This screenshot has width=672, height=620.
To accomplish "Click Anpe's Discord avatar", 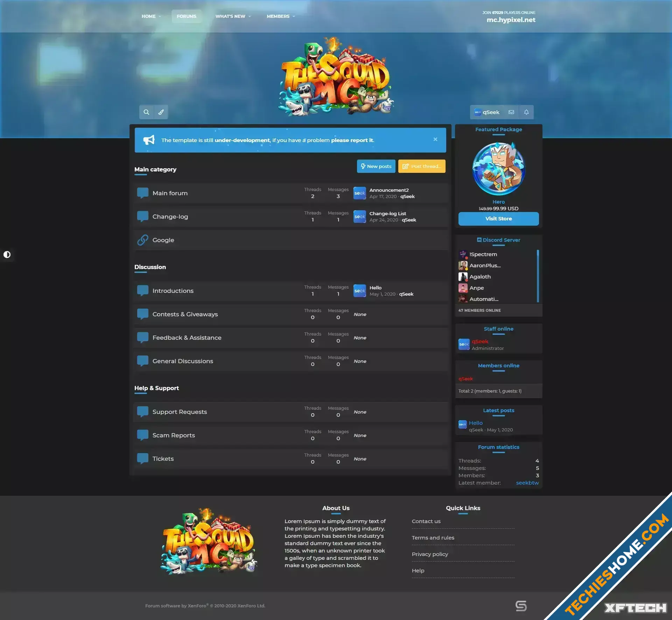I will pos(463,288).
